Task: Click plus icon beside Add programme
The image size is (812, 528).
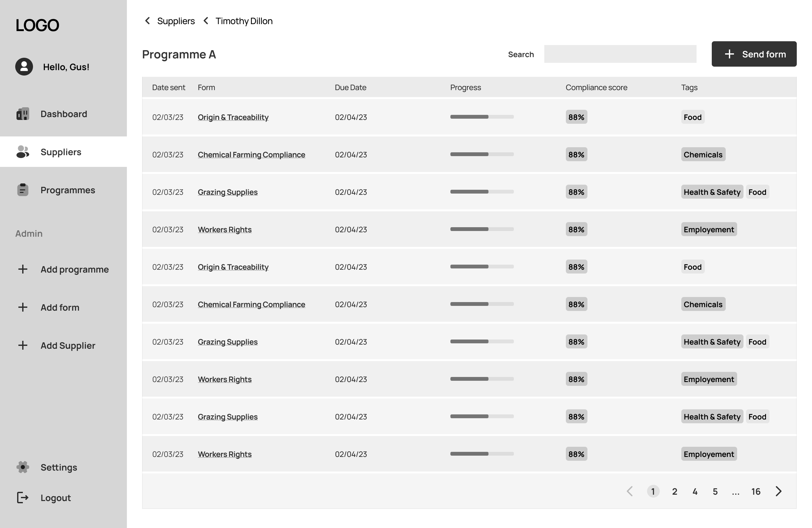Action: point(23,269)
